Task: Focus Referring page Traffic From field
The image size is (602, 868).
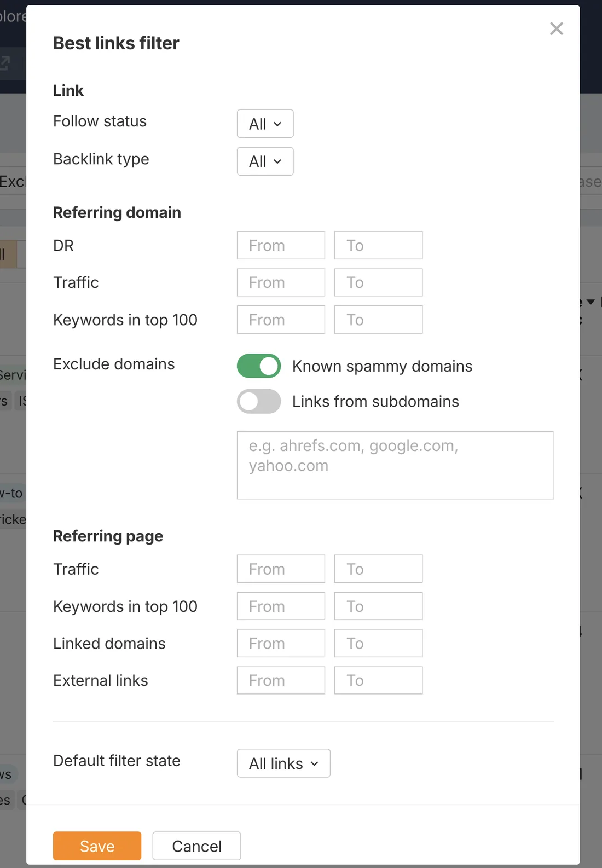Action: coord(281,569)
